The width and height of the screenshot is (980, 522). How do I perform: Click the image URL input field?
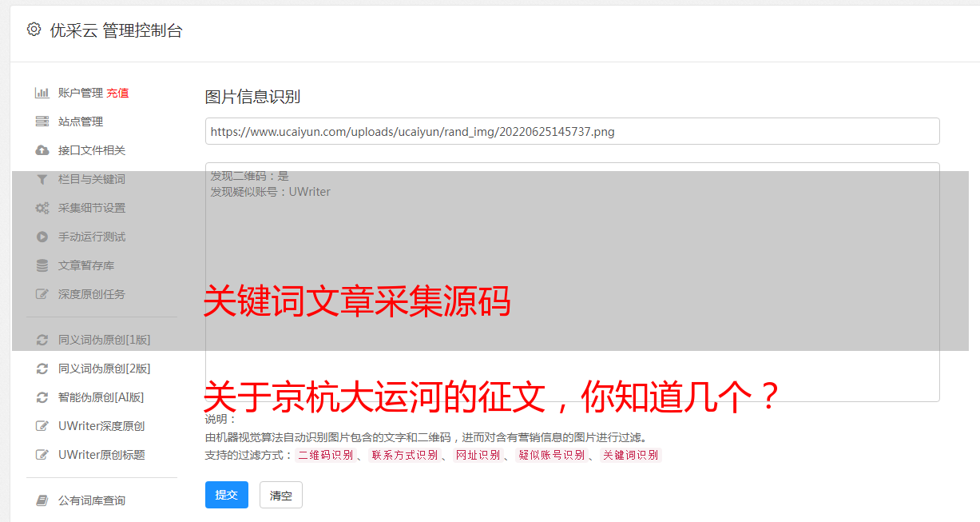tap(572, 131)
